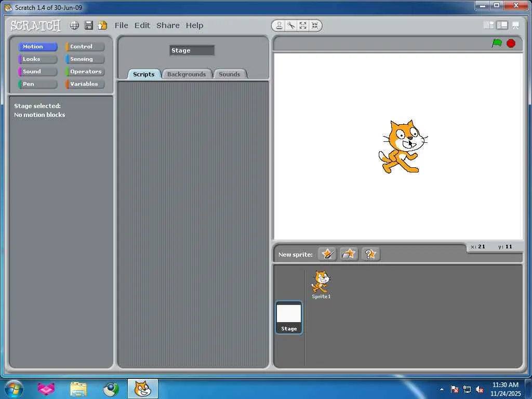Select the Shrink Sprite tool

pos(315,25)
